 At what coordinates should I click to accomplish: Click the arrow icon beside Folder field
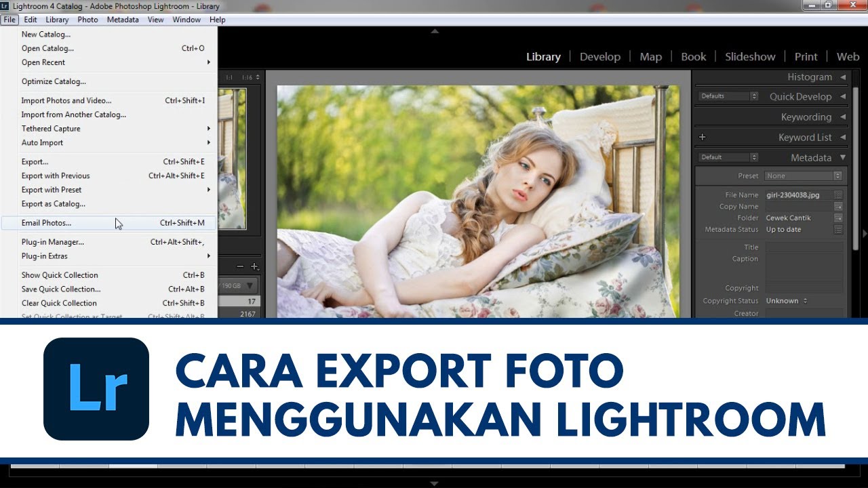coord(838,218)
